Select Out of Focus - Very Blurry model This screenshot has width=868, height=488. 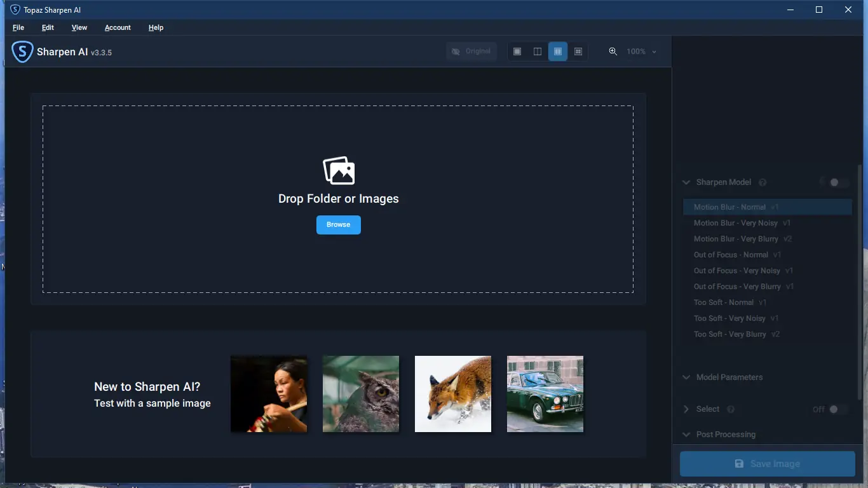tap(768, 287)
